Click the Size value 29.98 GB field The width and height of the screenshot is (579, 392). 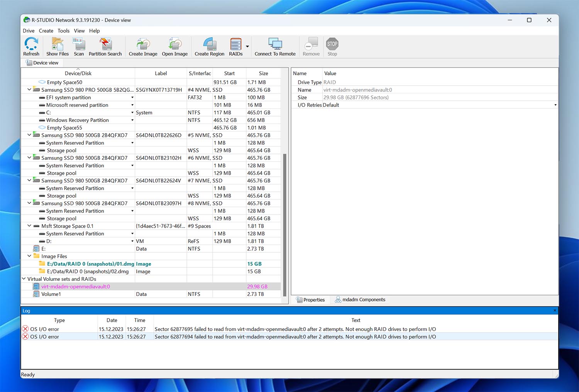coord(440,98)
